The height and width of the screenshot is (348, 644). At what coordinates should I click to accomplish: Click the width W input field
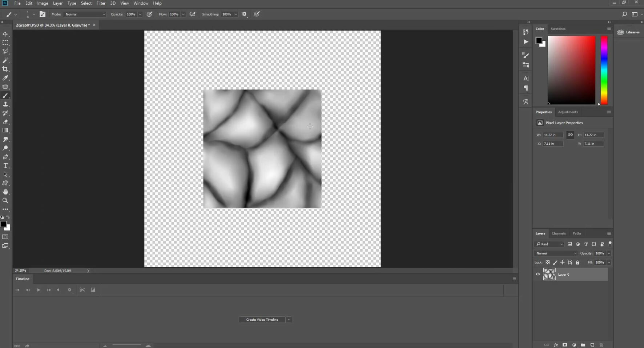[553, 135]
